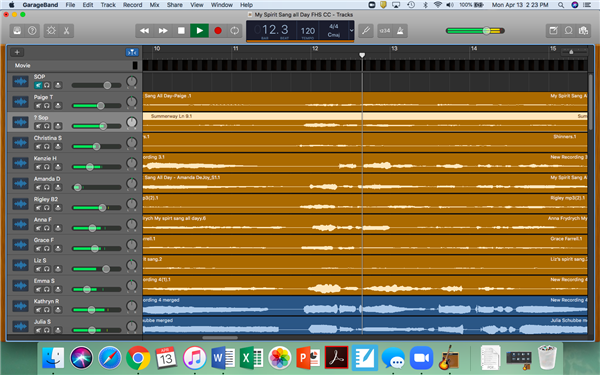This screenshot has height=375, width=600.
Task: Open the Loop Browser button
Action: (568, 31)
